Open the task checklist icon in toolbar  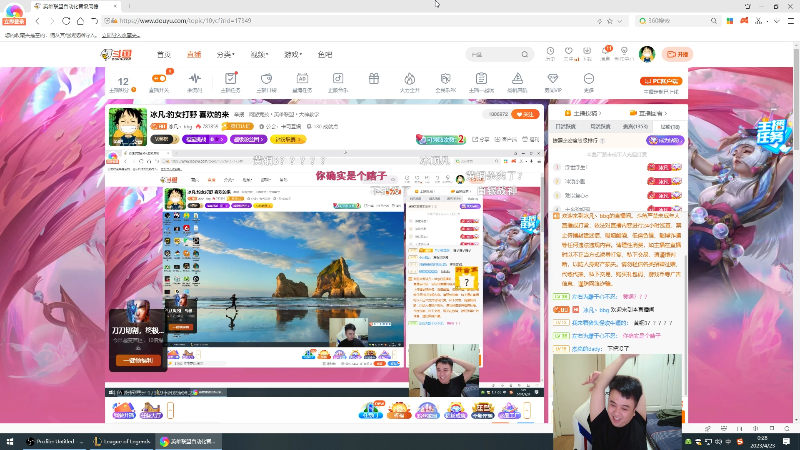tap(231, 79)
